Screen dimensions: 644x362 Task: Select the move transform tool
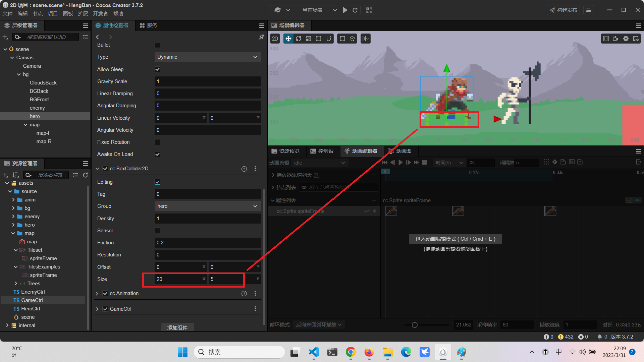[288, 39]
